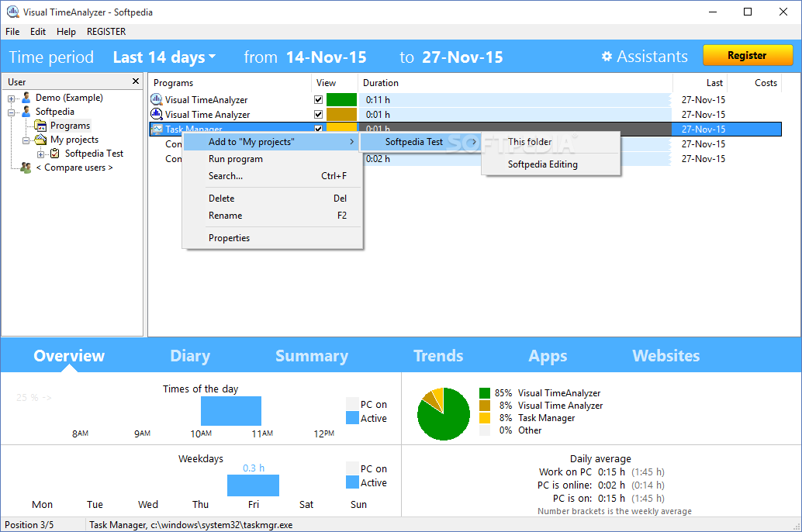Select Search... from context menu
The width and height of the screenshot is (802, 532).
click(x=271, y=175)
